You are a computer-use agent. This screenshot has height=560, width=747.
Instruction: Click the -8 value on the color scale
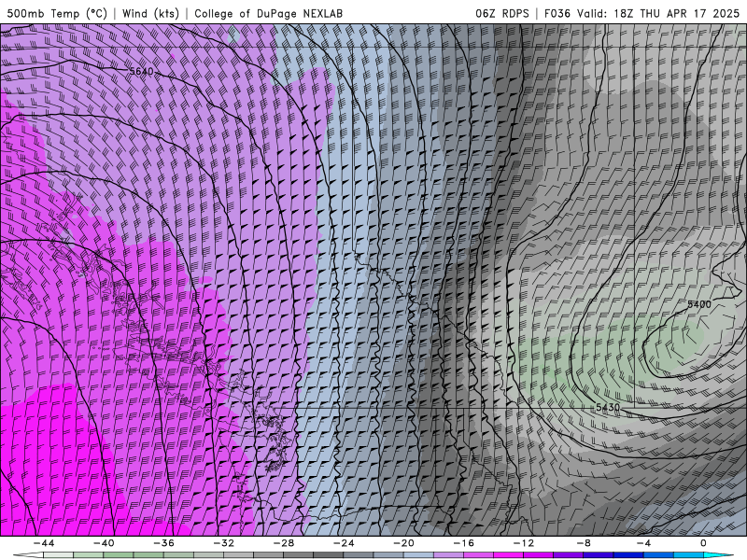point(585,543)
